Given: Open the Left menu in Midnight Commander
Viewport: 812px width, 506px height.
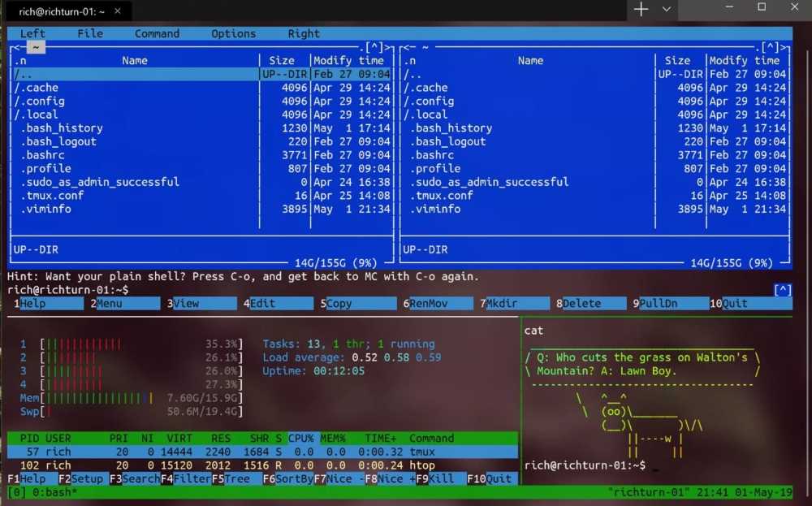Looking at the screenshot, I should tap(32, 33).
